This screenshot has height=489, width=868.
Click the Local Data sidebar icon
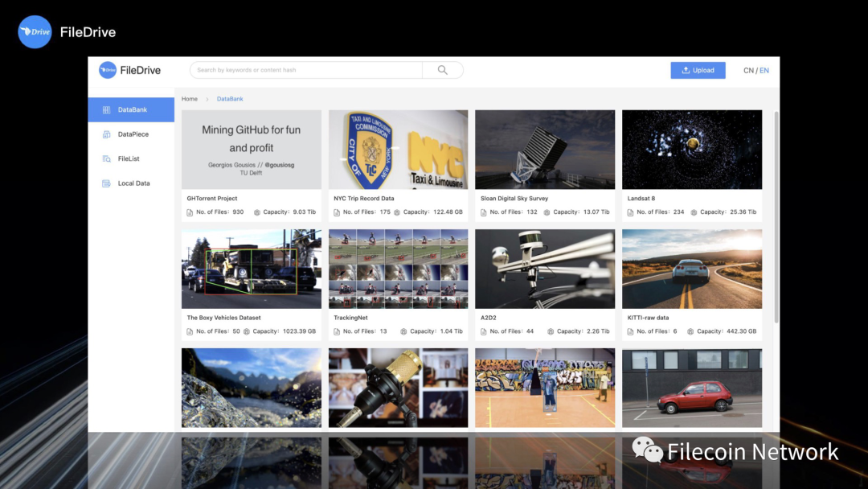[106, 183]
